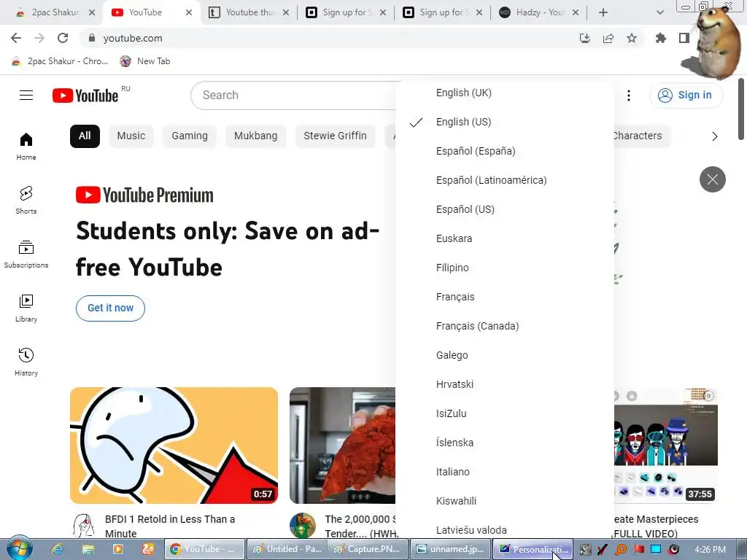
Task: Open History in sidebar
Action: [26, 362]
